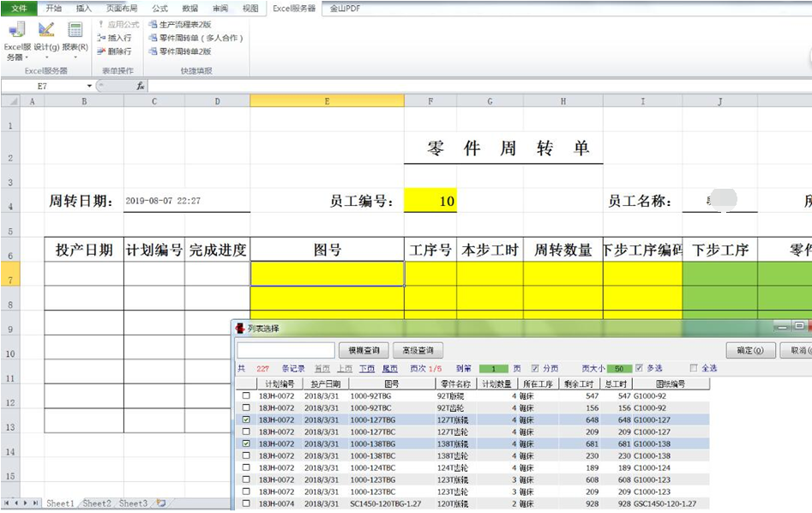Open 生产流程表2版 quick form
The image size is (812, 513).
pyautogui.click(x=180, y=25)
